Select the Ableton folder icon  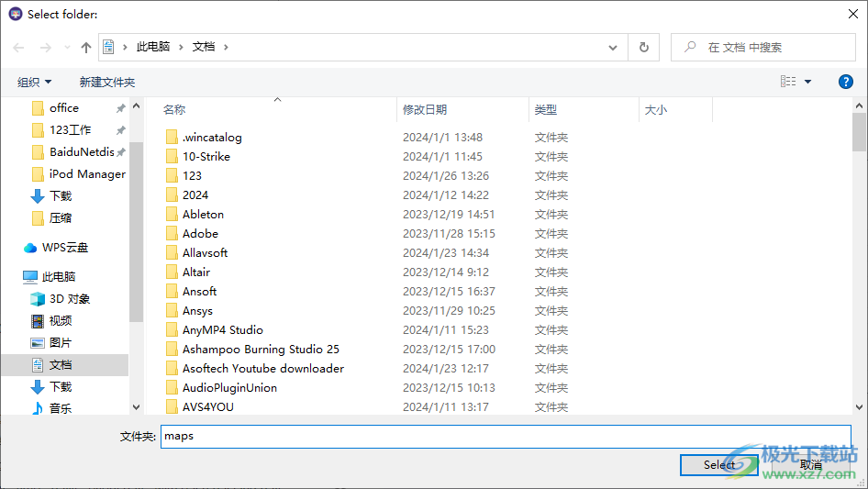172,215
